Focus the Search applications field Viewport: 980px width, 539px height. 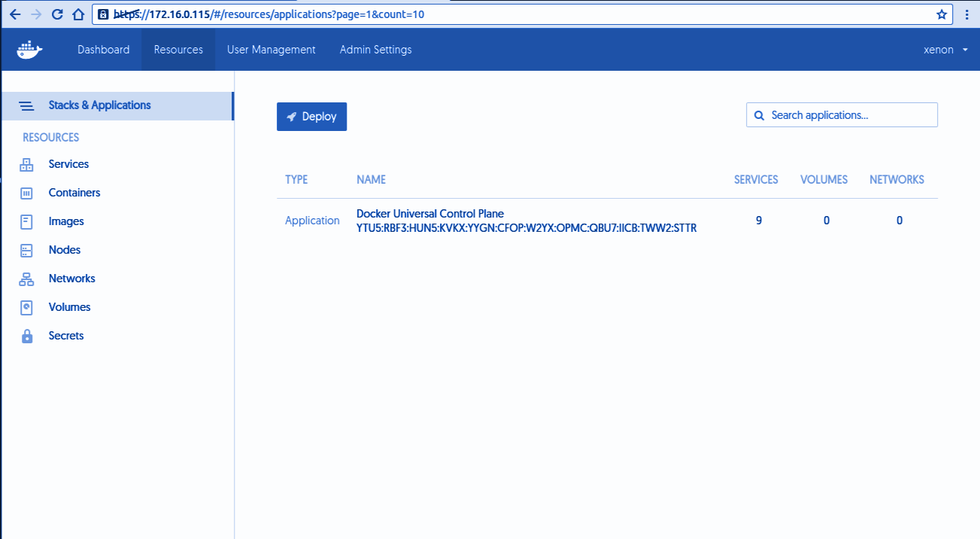tap(842, 115)
